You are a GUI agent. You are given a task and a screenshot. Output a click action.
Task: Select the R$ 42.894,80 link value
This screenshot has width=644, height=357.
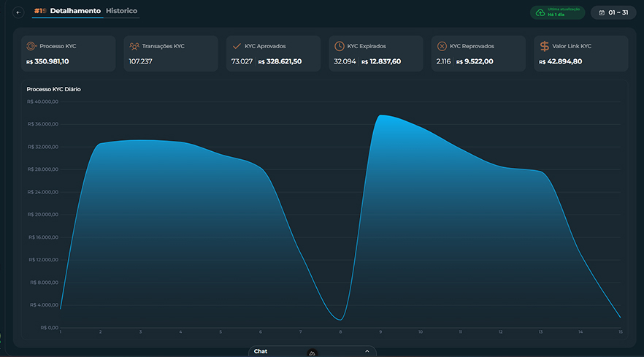[561, 61]
